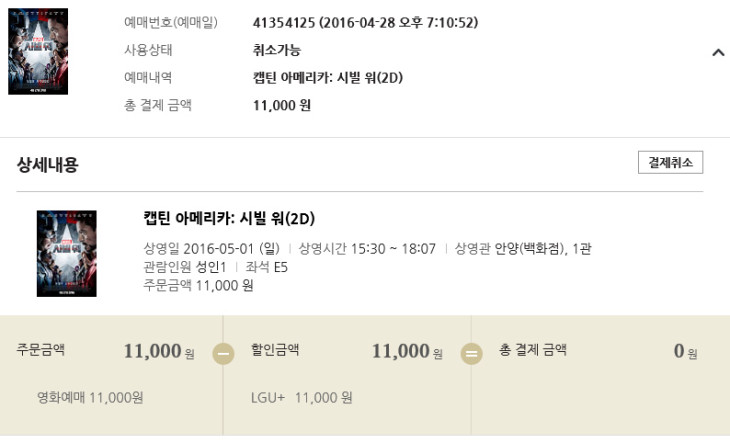Collapse the booking details with the chevron arrow

click(x=717, y=52)
